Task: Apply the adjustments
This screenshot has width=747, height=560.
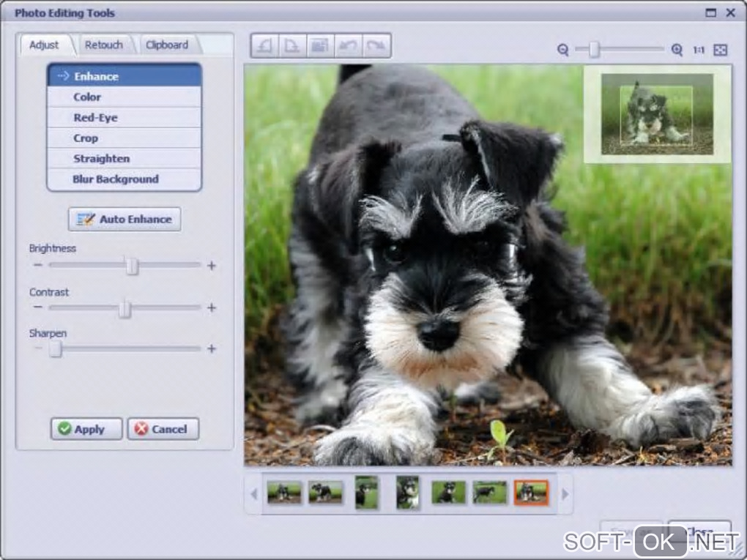Action: [x=86, y=429]
